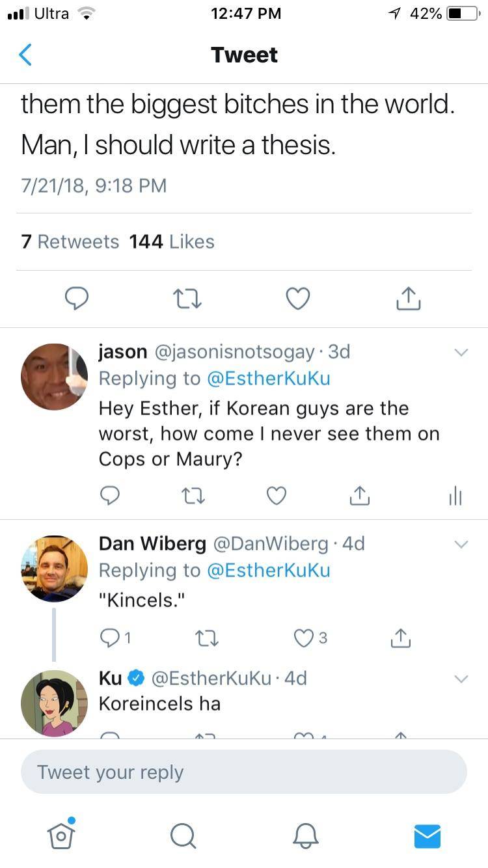Open Search from the bottom navigation
488x868 pixels.
point(183,837)
